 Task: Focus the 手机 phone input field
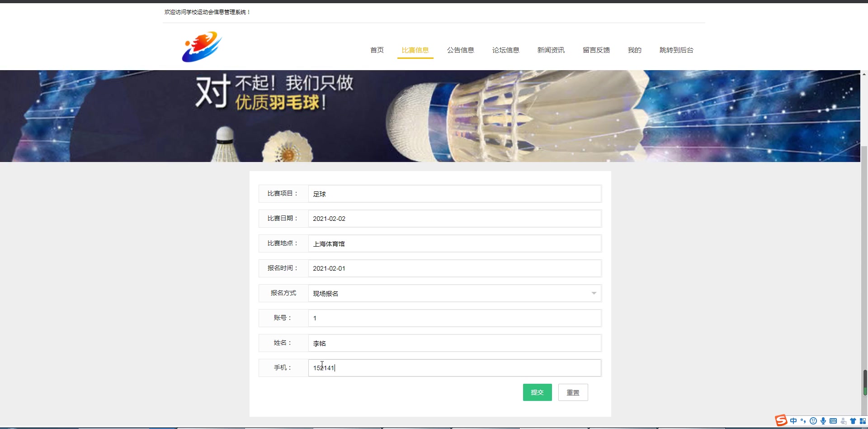tap(455, 368)
